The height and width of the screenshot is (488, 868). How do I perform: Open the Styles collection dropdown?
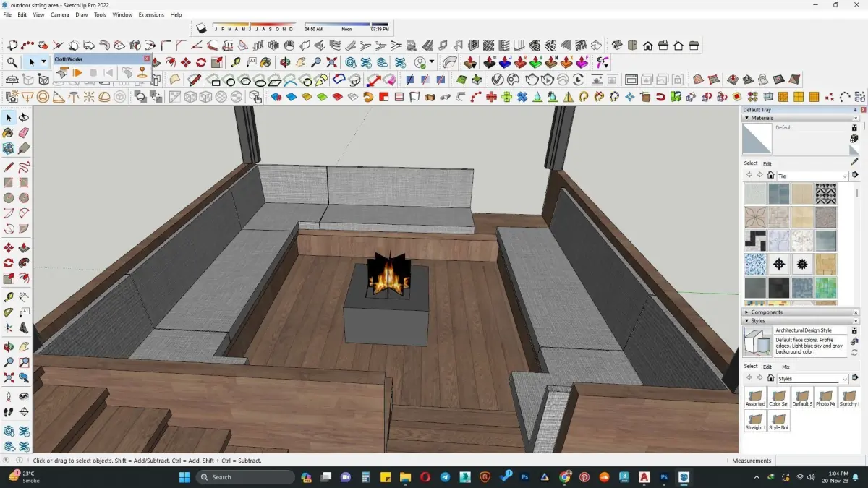[x=812, y=378]
